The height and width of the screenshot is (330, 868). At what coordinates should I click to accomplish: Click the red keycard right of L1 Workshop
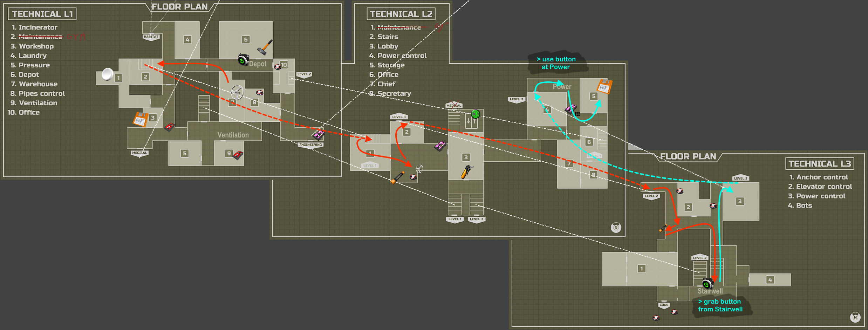point(170,127)
